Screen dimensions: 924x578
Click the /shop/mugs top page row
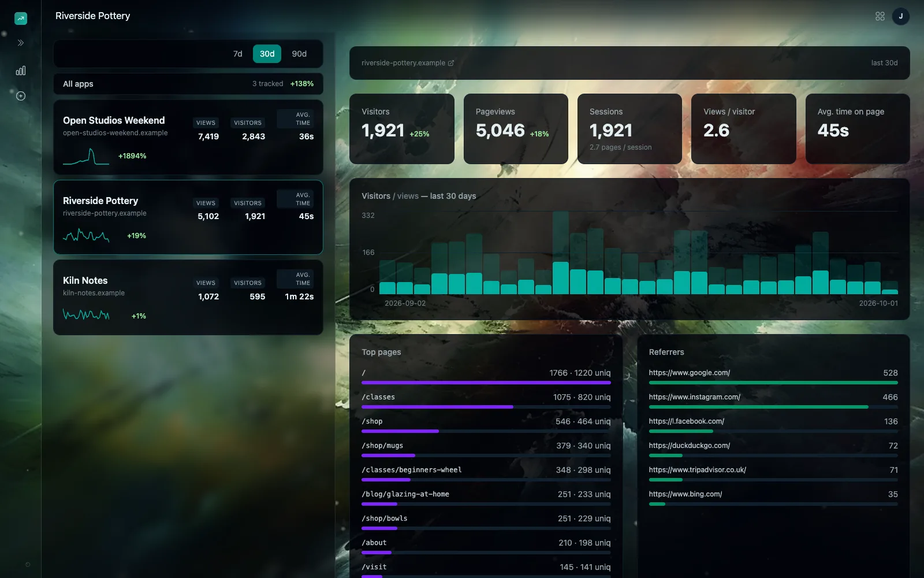[486, 449]
